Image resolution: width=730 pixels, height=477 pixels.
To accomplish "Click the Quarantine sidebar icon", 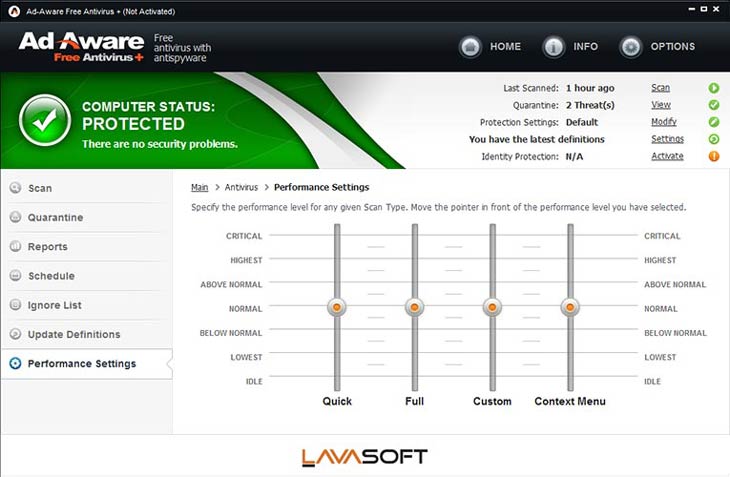I will pyautogui.click(x=15, y=217).
